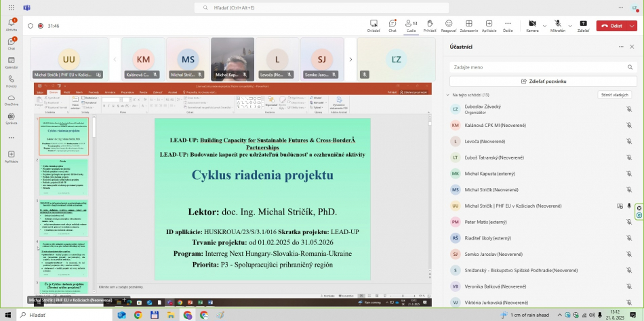Screen dimensions: 644x321
Task: Open OneDrive from the left sidebar
Action: [x=11, y=100]
